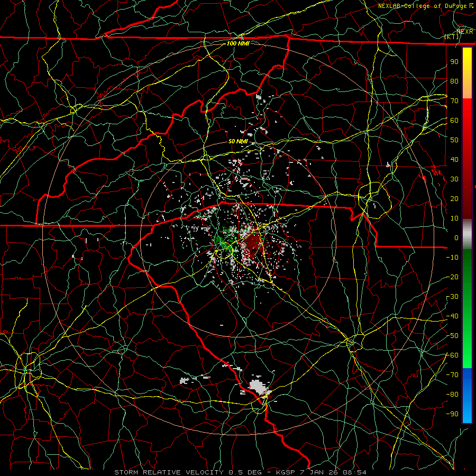Click the Storm Relative Velocity caption at bottom

tap(240, 472)
